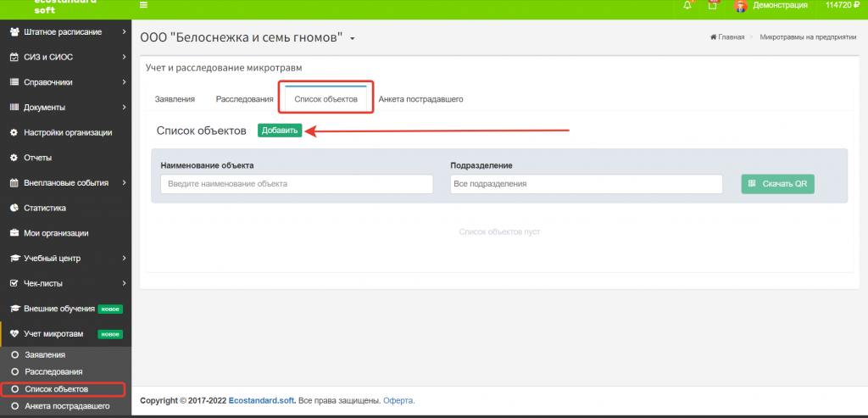Image resolution: width=868 pixels, height=418 pixels.
Task: Click the новое badge beside Внешние обучения
Action: pos(110,309)
